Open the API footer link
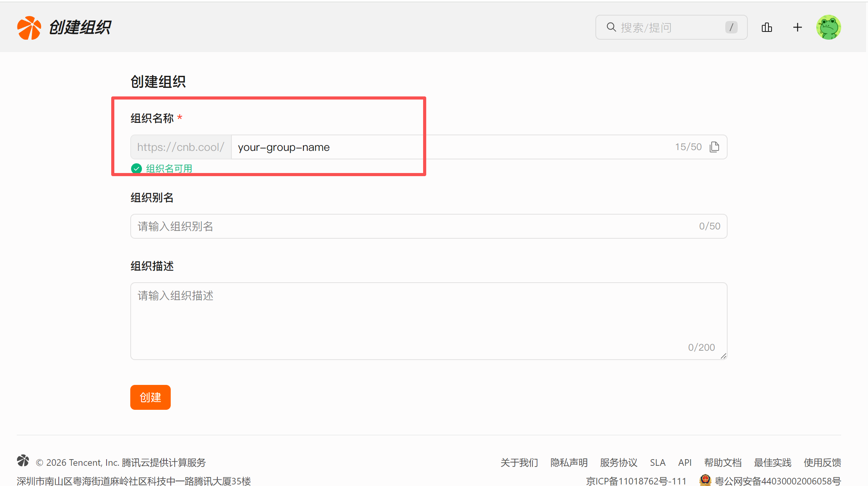 (x=684, y=463)
